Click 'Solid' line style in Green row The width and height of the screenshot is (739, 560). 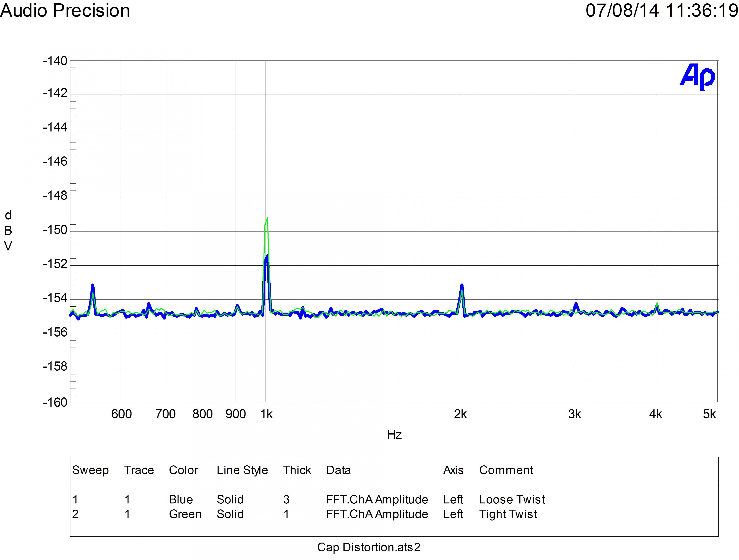(230, 514)
